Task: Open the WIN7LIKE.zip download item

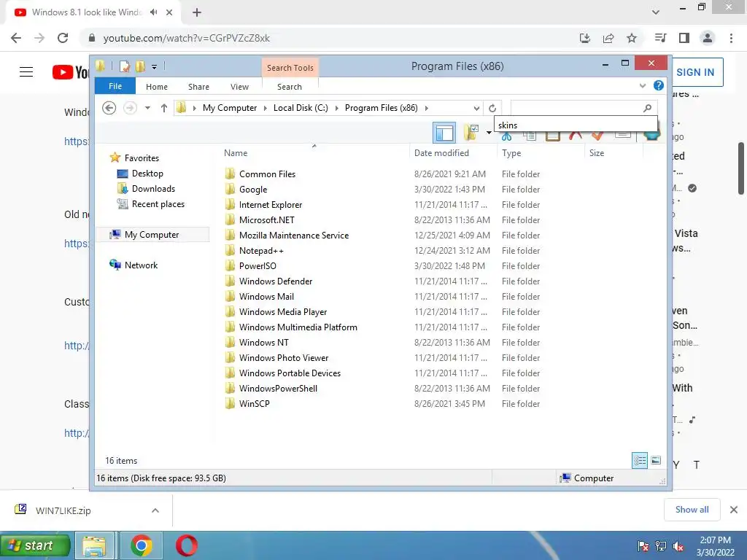Action: (63, 511)
